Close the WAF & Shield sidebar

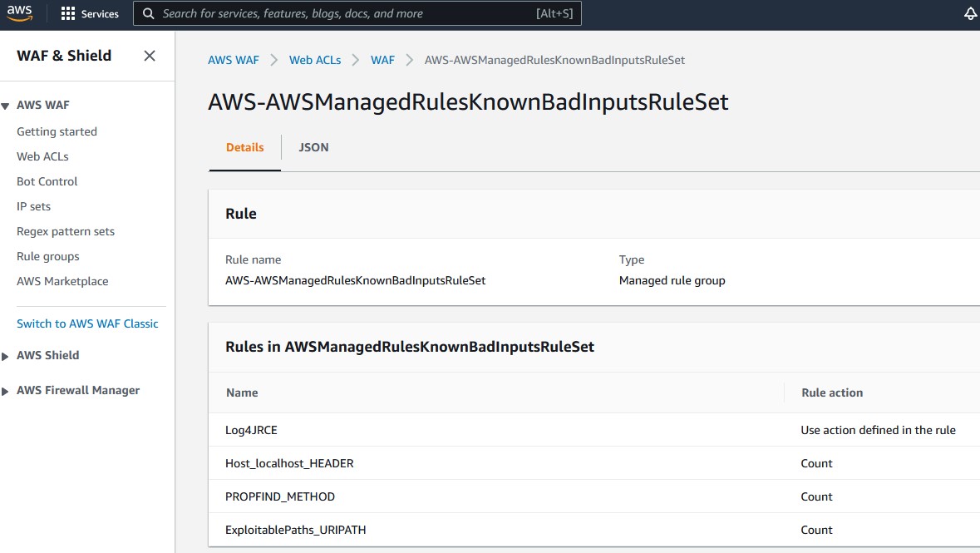pos(150,56)
